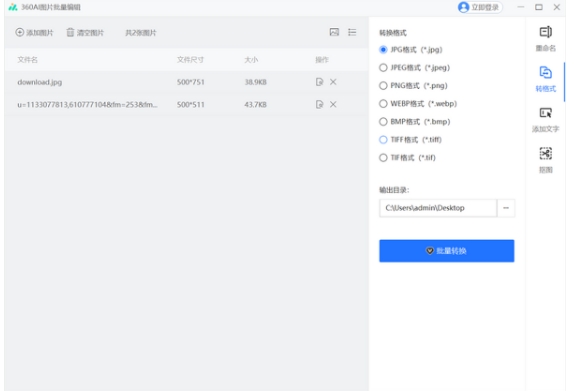Click the clear images trash icon
The width and height of the screenshot is (577, 391).
point(70,32)
